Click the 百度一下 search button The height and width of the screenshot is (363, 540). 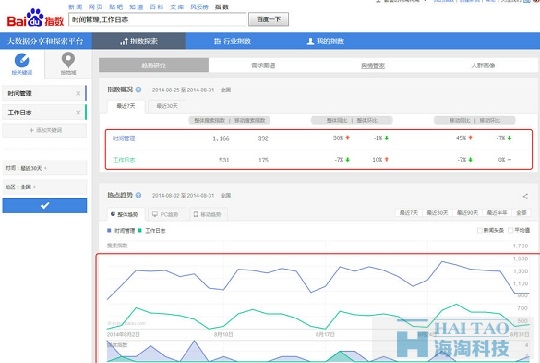(269, 19)
